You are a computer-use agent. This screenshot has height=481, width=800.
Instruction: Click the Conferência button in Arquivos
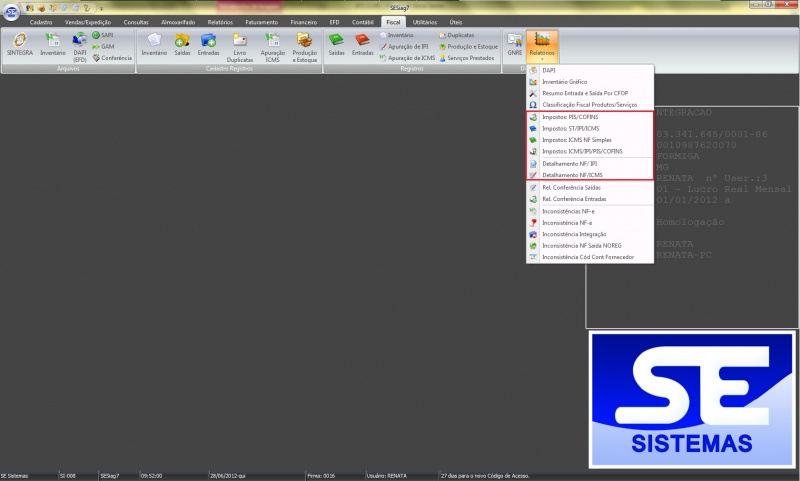click(x=117, y=58)
